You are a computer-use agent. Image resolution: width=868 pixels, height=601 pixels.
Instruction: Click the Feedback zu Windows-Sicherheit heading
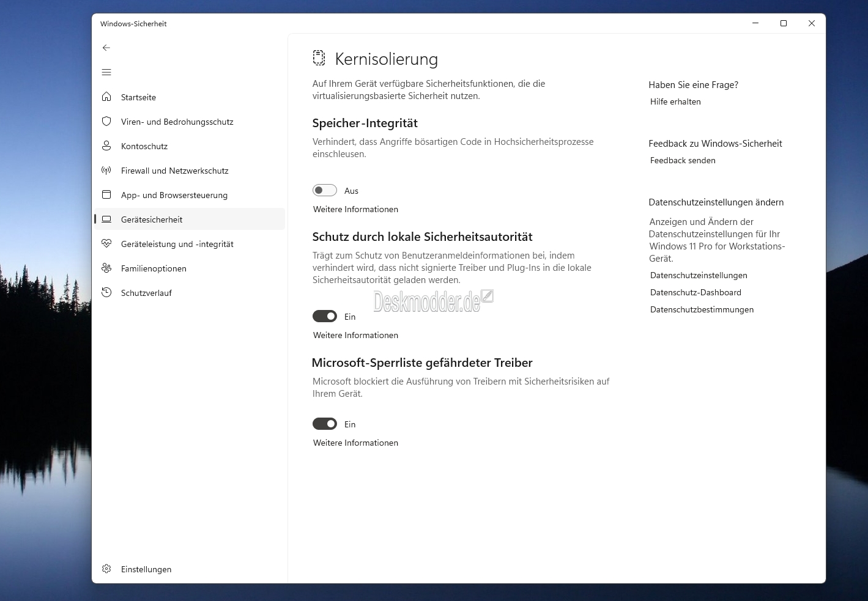coord(715,144)
